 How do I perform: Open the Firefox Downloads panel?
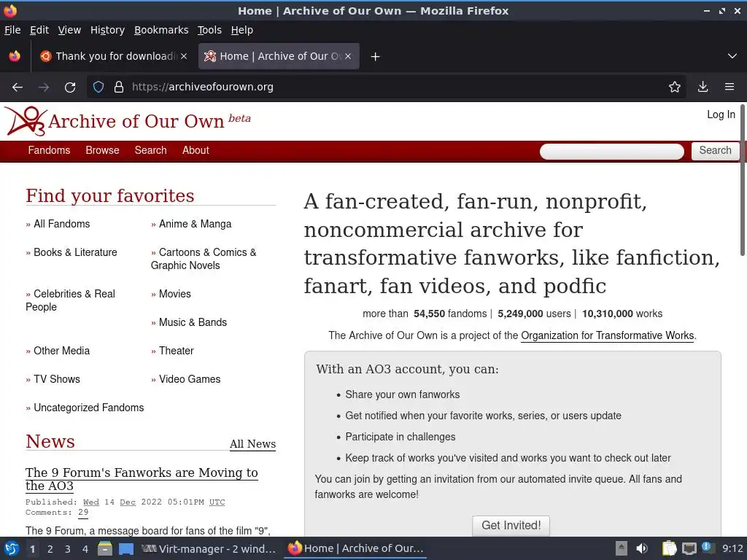click(x=703, y=87)
